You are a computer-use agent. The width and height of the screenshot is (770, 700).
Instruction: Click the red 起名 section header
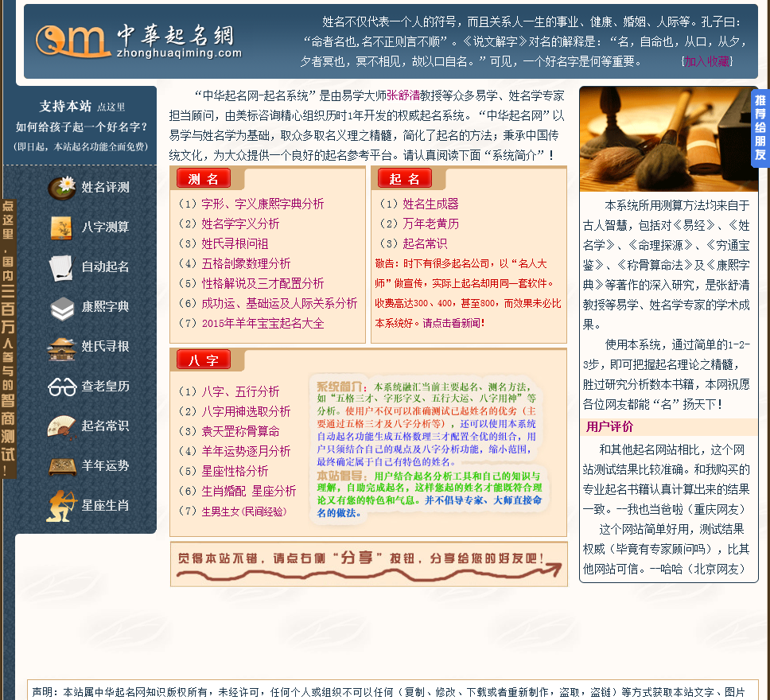tap(405, 179)
